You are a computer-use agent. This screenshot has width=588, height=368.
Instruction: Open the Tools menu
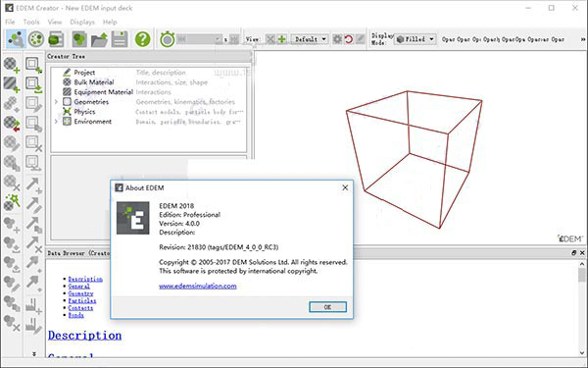tap(31, 23)
